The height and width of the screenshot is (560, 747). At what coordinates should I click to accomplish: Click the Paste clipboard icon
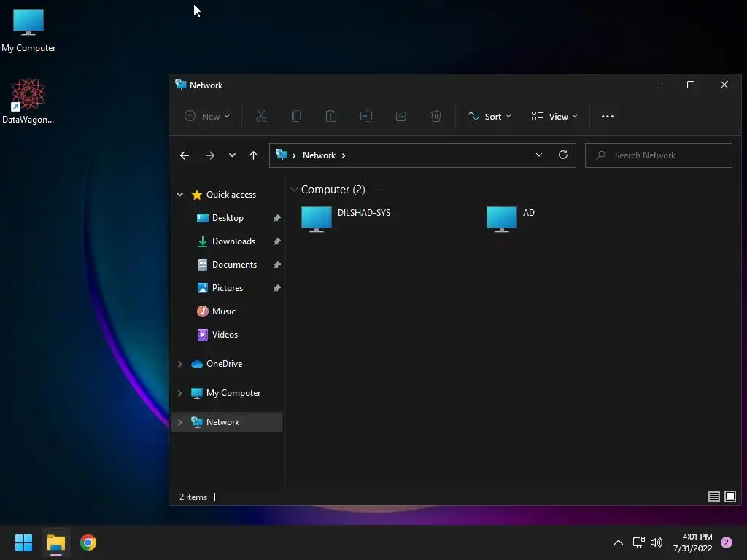tap(331, 116)
